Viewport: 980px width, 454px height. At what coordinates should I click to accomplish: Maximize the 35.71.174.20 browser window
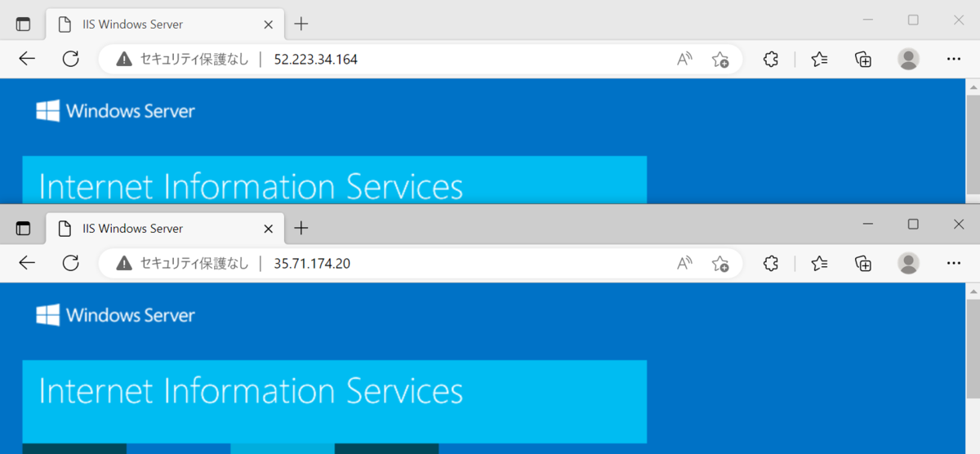pos(913,224)
